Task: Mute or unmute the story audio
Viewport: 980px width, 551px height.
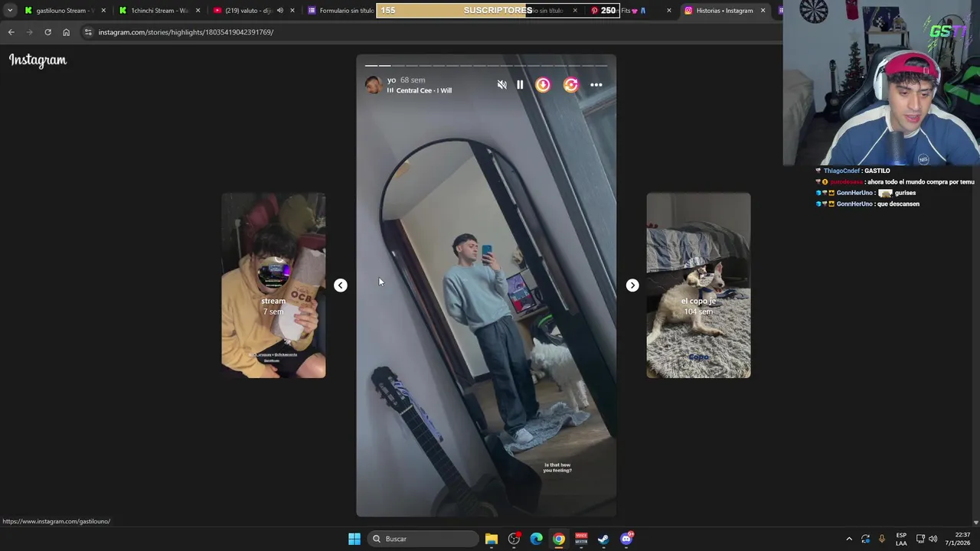Action: pyautogui.click(x=501, y=85)
